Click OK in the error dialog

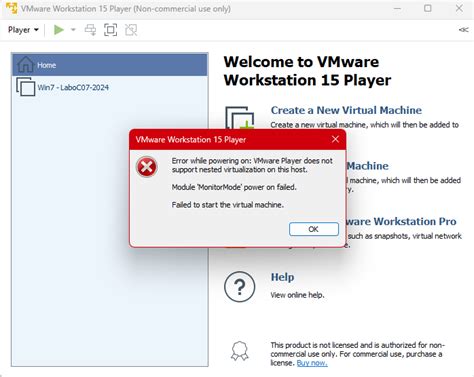click(314, 229)
